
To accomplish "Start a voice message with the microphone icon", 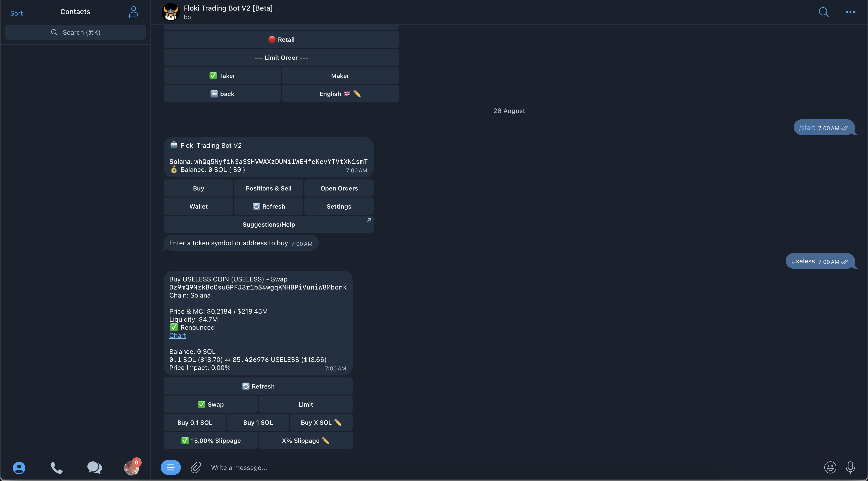I will [850, 467].
